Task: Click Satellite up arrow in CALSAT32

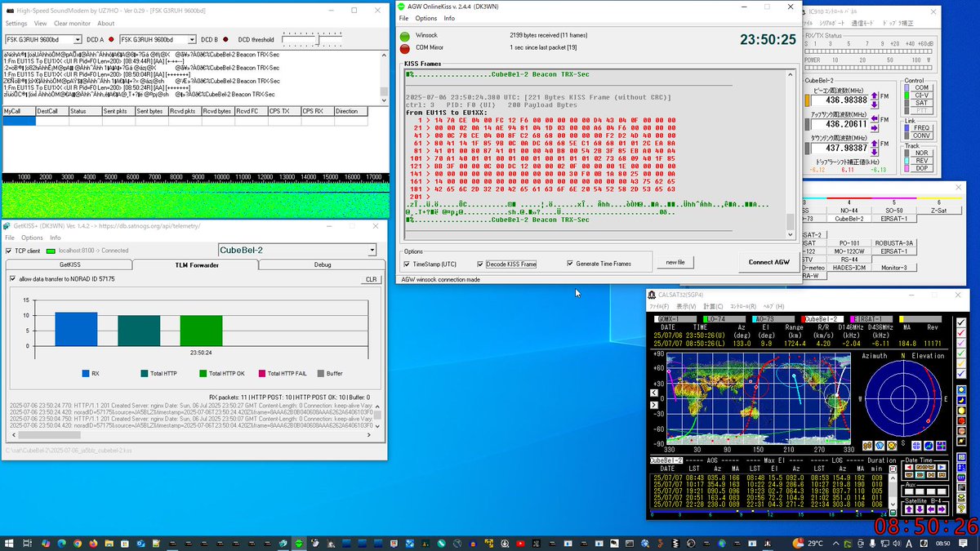Action: tap(910, 509)
